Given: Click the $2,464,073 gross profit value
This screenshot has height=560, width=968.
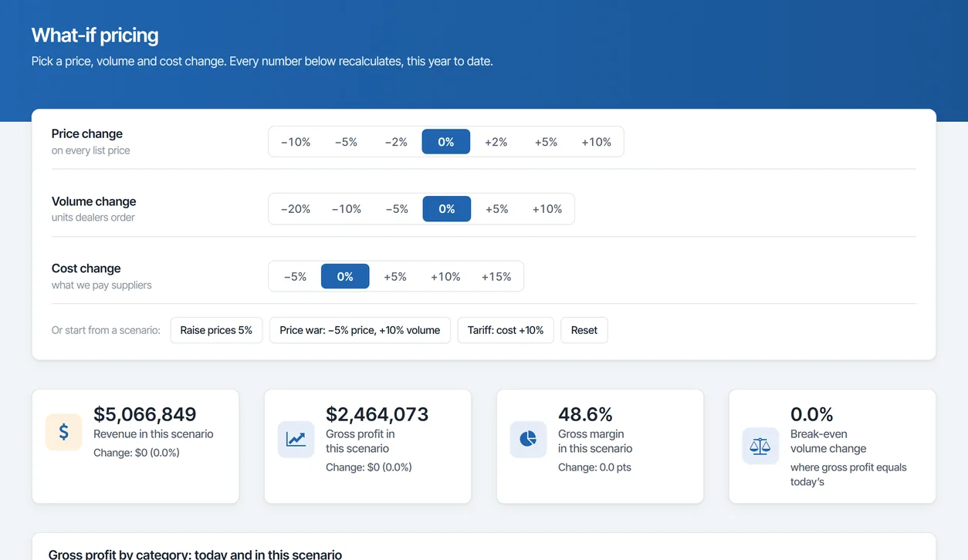Looking at the screenshot, I should click(x=377, y=414).
